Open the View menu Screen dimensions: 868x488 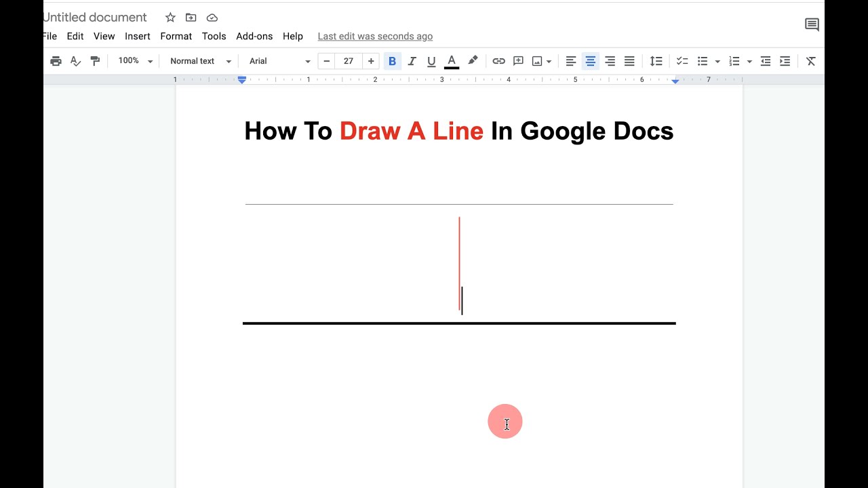(104, 36)
